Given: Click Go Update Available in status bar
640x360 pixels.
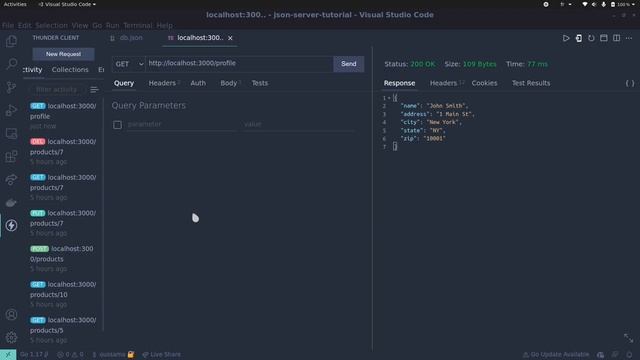Looking at the screenshot, I should point(556,355).
